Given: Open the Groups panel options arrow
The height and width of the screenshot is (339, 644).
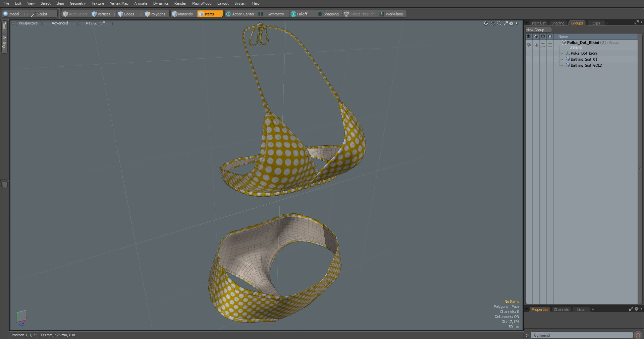Looking at the screenshot, I should pos(641,22).
